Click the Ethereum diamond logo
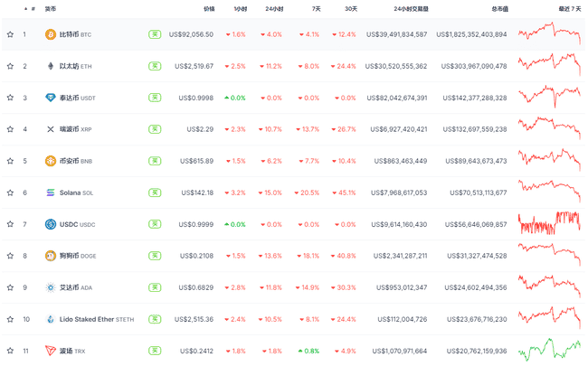 point(51,66)
